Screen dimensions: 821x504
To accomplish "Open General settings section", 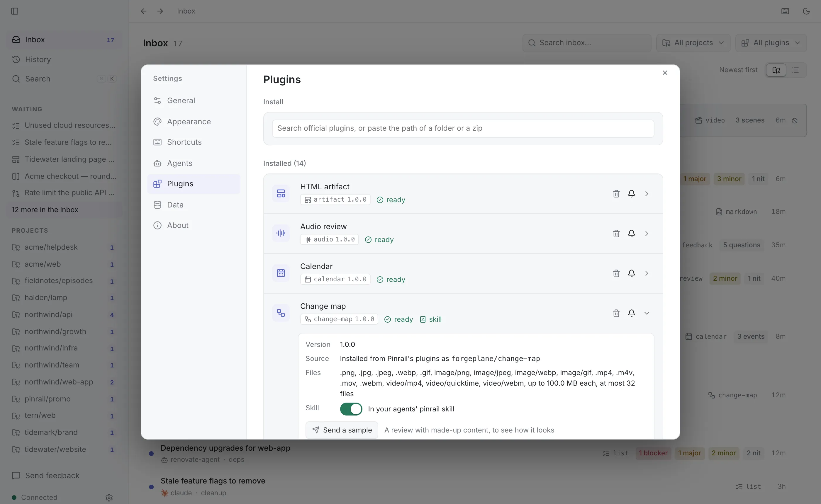I will (x=194, y=101).
